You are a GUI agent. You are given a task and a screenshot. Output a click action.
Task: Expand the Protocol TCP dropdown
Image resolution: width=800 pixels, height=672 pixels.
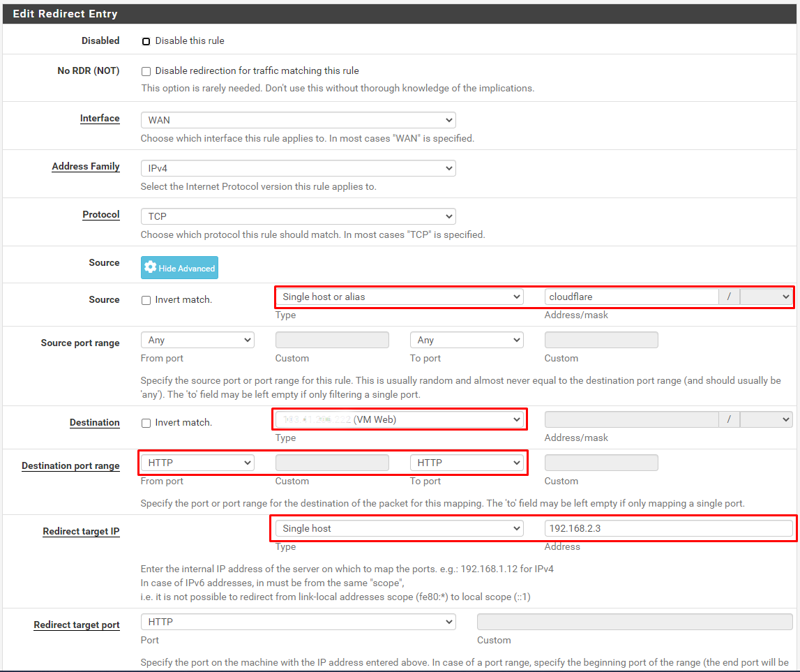[298, 216]
